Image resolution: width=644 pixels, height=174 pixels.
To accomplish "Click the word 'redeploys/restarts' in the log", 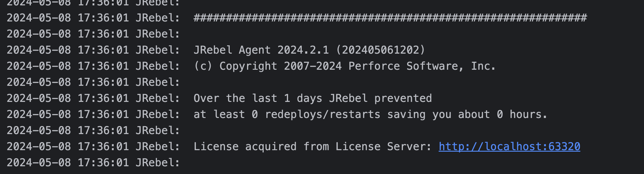I will (323, 114).
